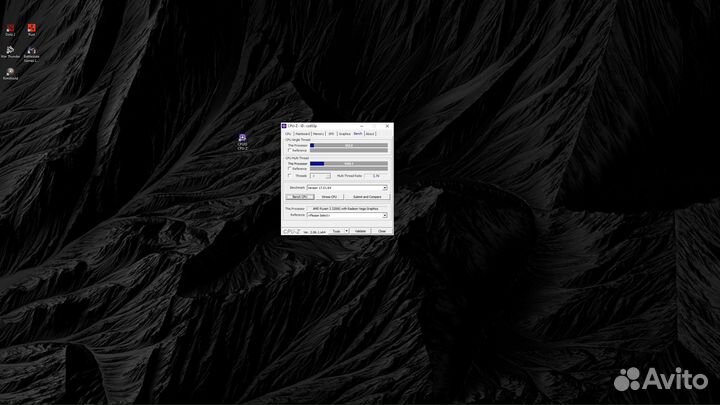Screen dimensions: 720x405
Task: Switch to the Mainboard tab
Action: pyautogui.click(x=302, y=134)
